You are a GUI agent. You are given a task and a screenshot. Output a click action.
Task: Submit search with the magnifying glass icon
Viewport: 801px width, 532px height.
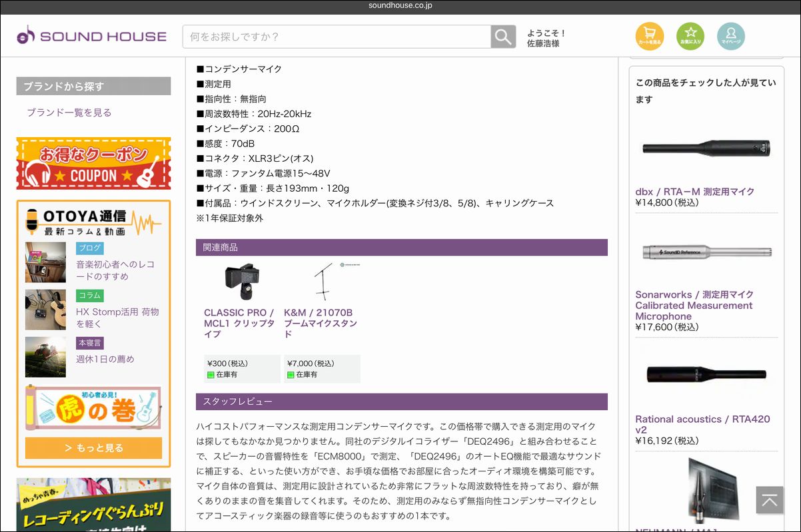pos(503,37)
